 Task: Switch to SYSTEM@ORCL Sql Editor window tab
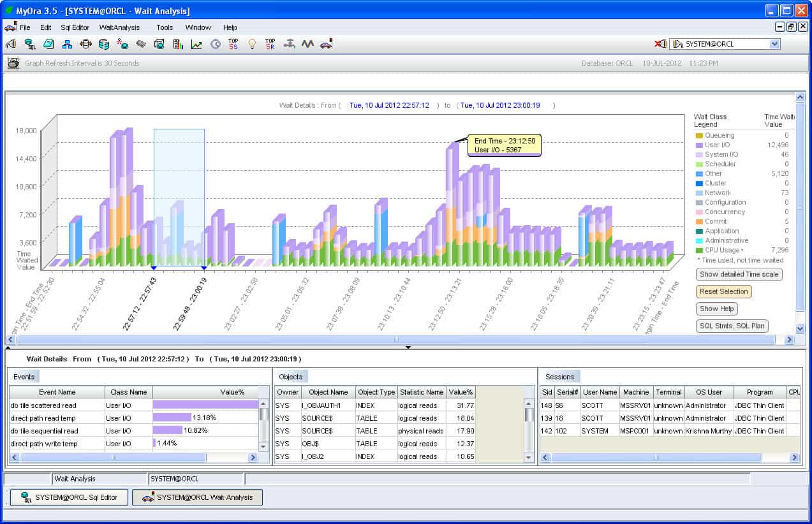tap(70, 497)
